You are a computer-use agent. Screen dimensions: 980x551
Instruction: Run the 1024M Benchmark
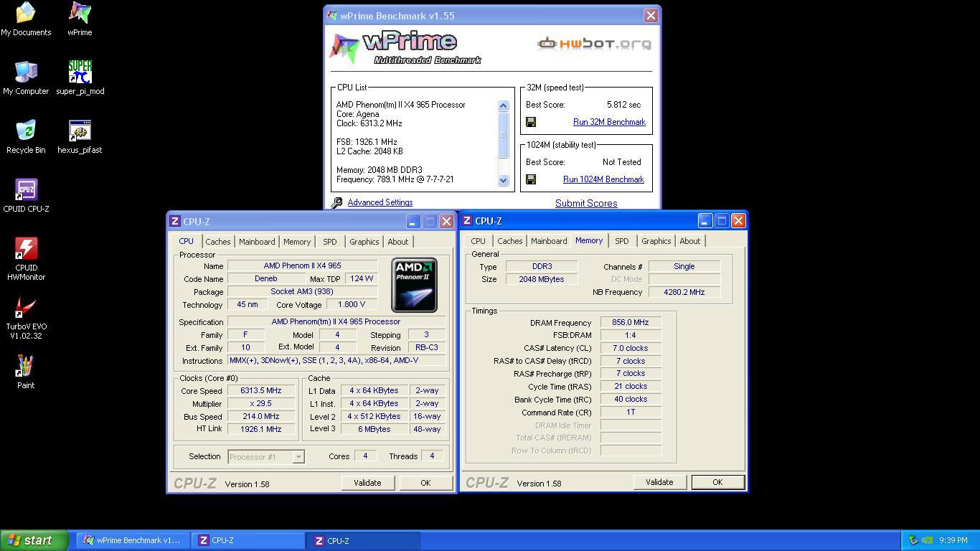[603, 179]
